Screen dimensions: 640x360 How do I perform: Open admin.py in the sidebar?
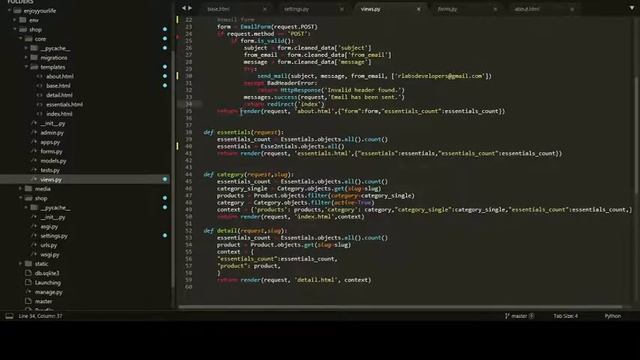(52, 133)
